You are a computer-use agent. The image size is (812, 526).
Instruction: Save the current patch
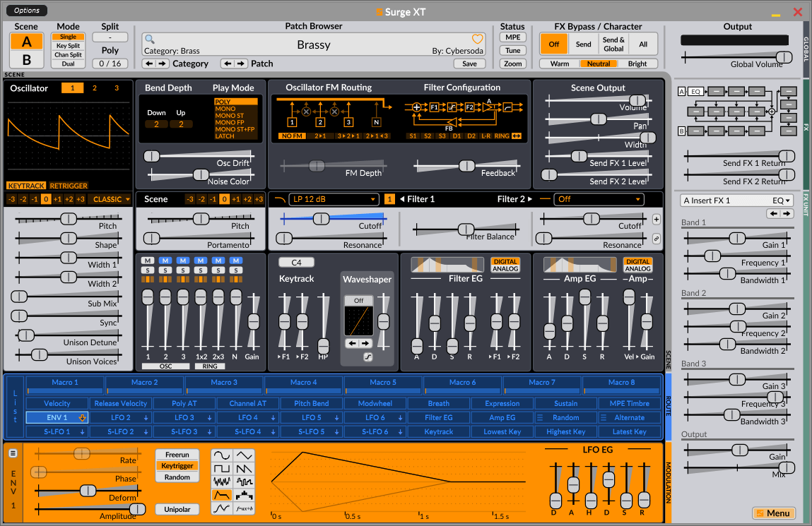pos(470,64)
